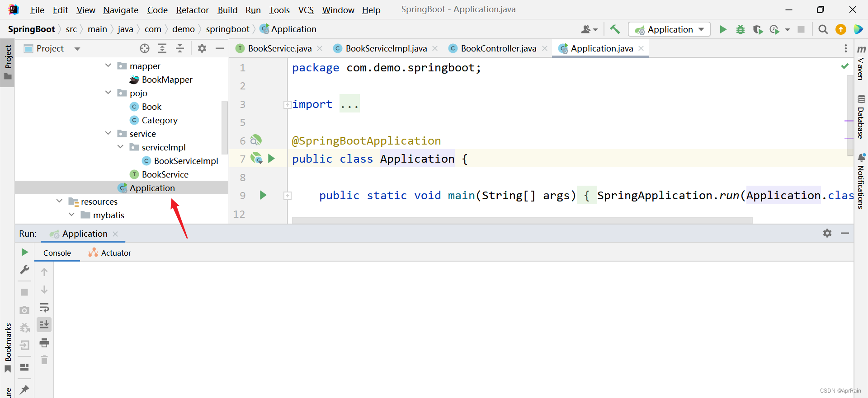Open BookMapper in project tree

(167, 80)
